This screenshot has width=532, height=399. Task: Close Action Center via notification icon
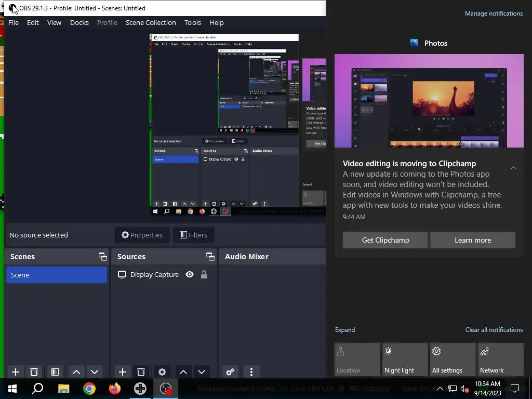click(x=515, y=389)
